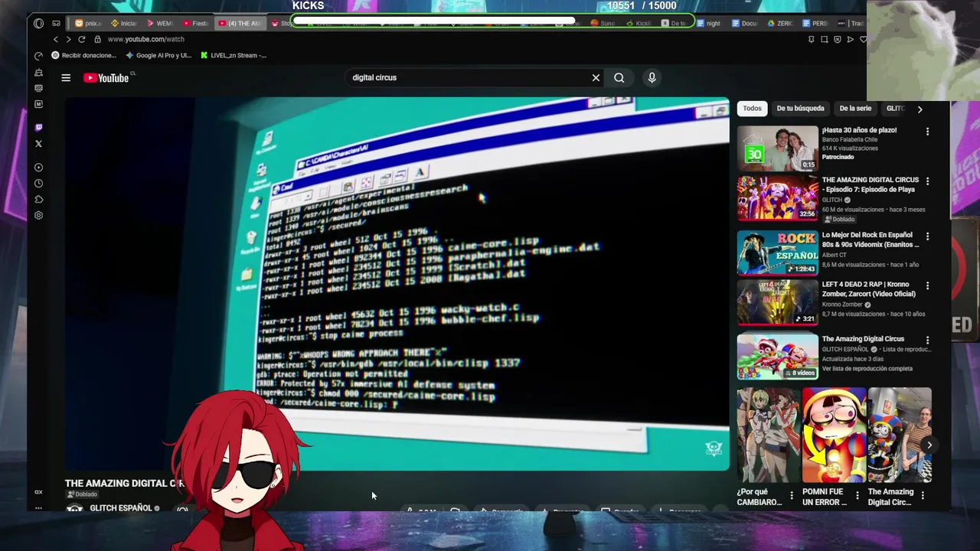Switch to the 'WEM' browser tab
980x551 pixels.
pyautogui.click(x=158, y=23)
